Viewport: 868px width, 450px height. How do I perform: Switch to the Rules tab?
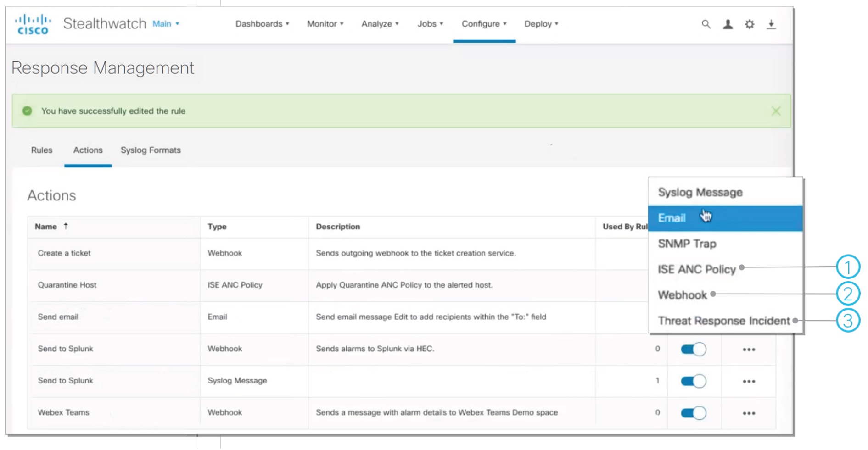(42, 150)
